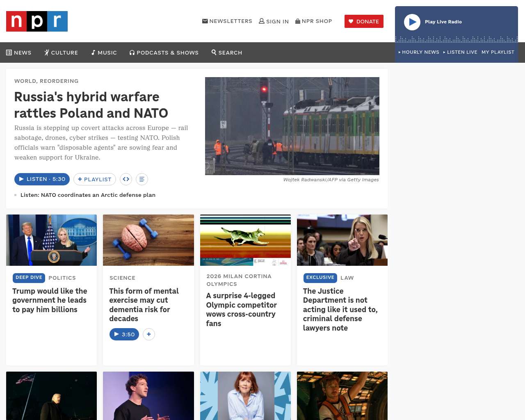Open thumbnail of woman with red hair
Image resolution: width=525 pixels, height=420 pixels.
[x=245, y=396]
